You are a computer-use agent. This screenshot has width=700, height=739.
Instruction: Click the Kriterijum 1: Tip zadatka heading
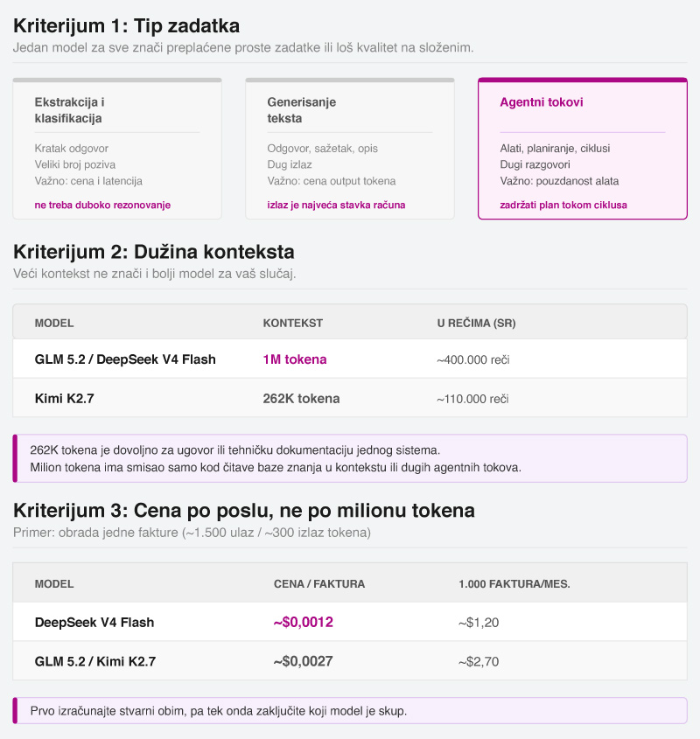(x=126, y=26)
